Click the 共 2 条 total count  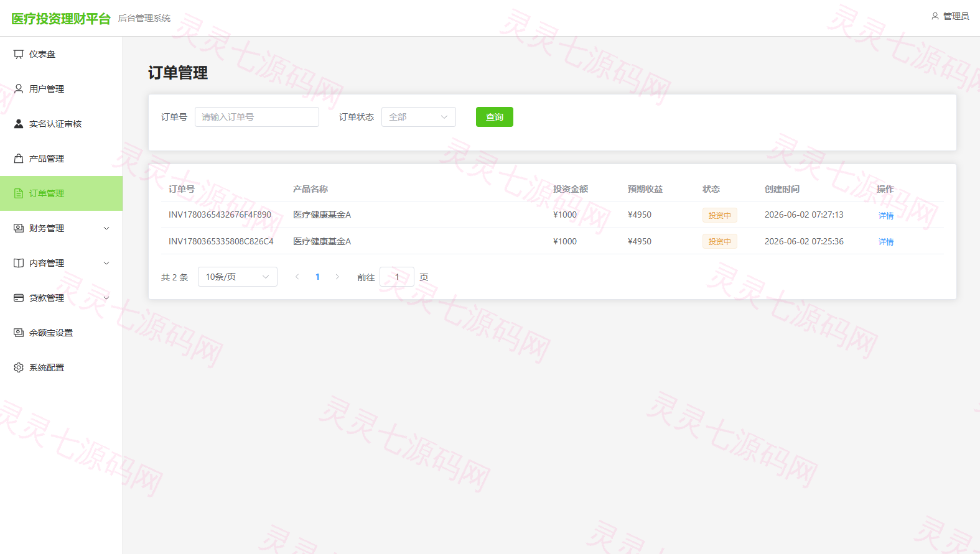175,277
